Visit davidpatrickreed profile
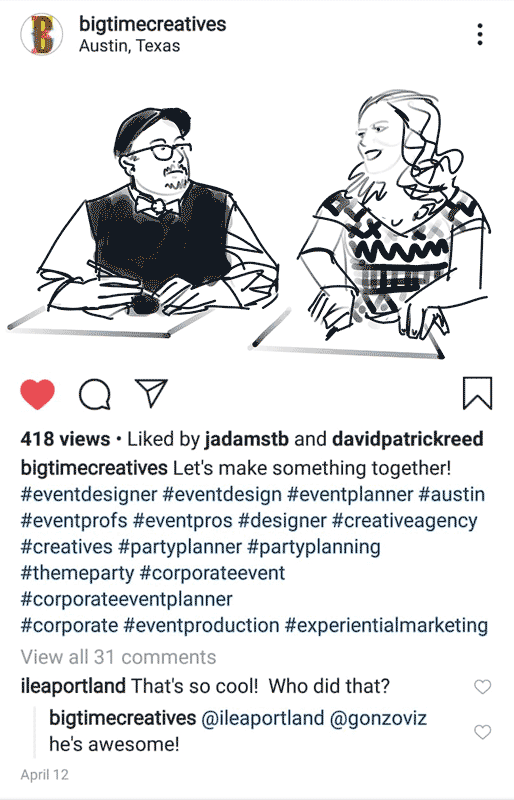This screenshot has width=514, height=800. click(x=407, y=439)
